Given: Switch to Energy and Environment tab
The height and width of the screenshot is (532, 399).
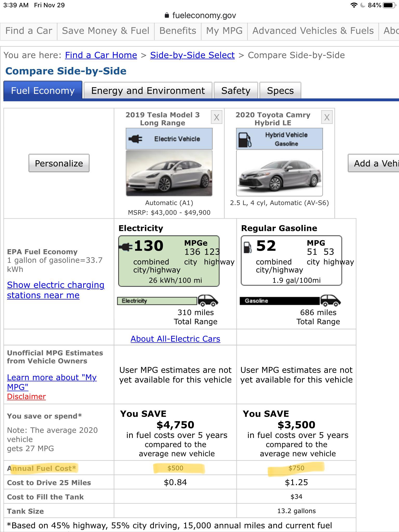Looking at the screenshot, I should (x=148, y=90).
